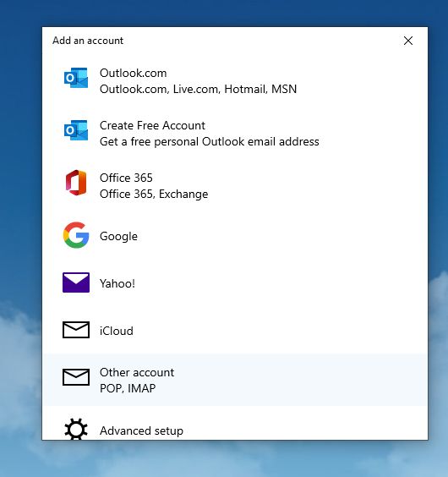
Task: Click the POP, IMAP subtitle text
Action: click(128, 388)
